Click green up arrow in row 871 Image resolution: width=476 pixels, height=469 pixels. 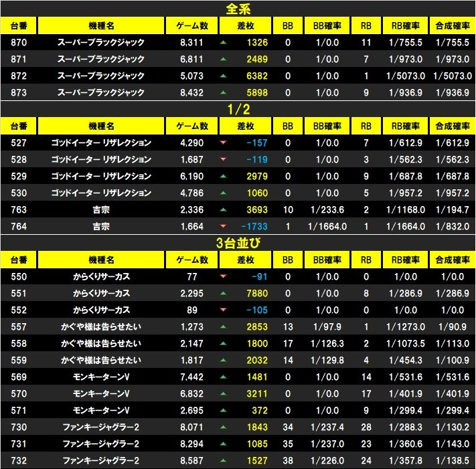223,59
